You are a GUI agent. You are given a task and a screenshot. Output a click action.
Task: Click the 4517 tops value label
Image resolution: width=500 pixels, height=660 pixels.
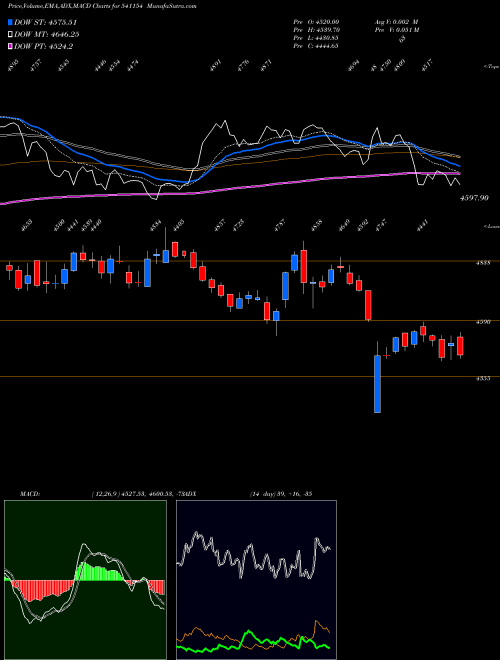[427, 65]
